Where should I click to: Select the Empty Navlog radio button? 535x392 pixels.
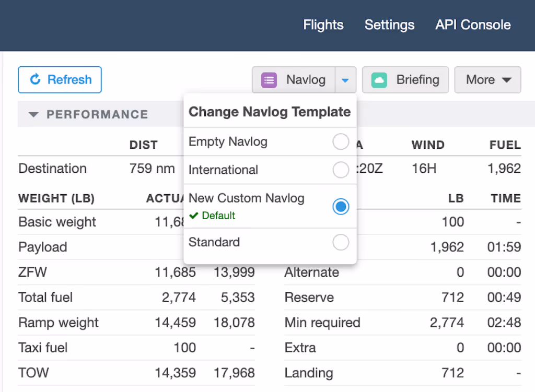341,141
